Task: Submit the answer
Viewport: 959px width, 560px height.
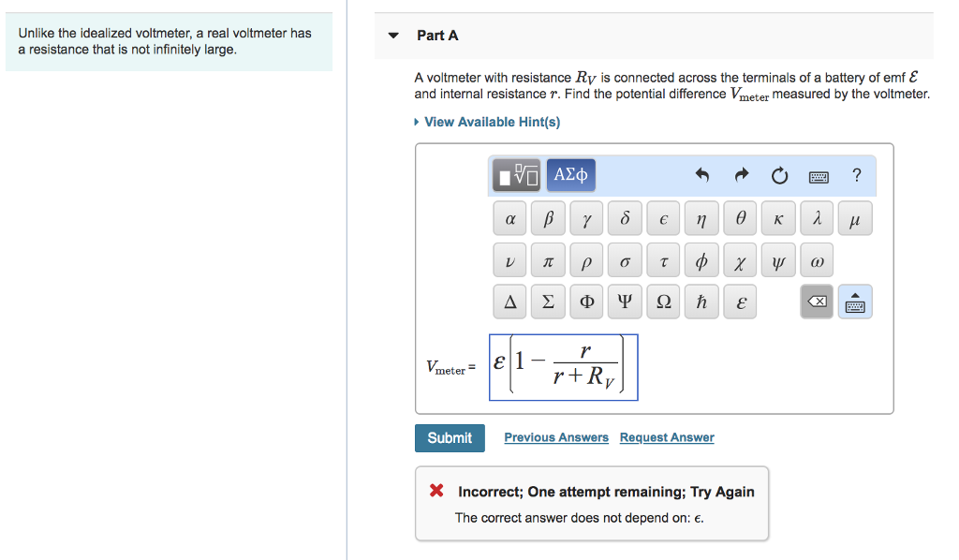Action: pyautogui.click(x=450, y=437)
